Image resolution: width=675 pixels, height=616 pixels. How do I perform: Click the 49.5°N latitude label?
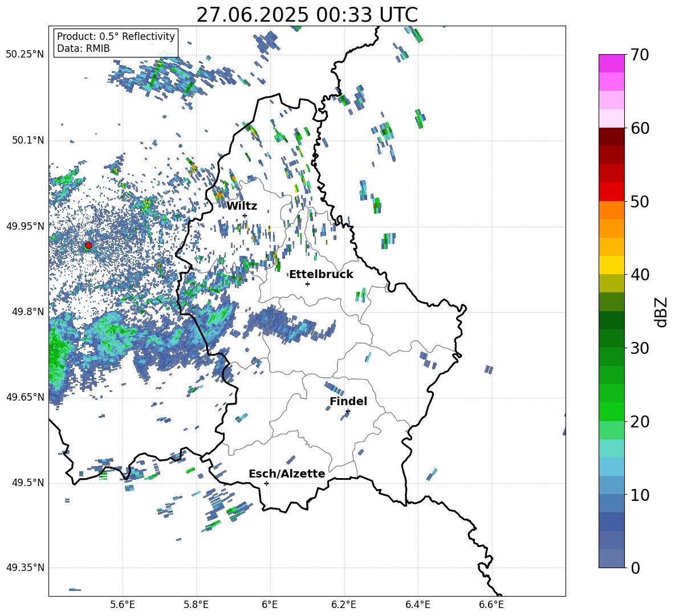27,483
